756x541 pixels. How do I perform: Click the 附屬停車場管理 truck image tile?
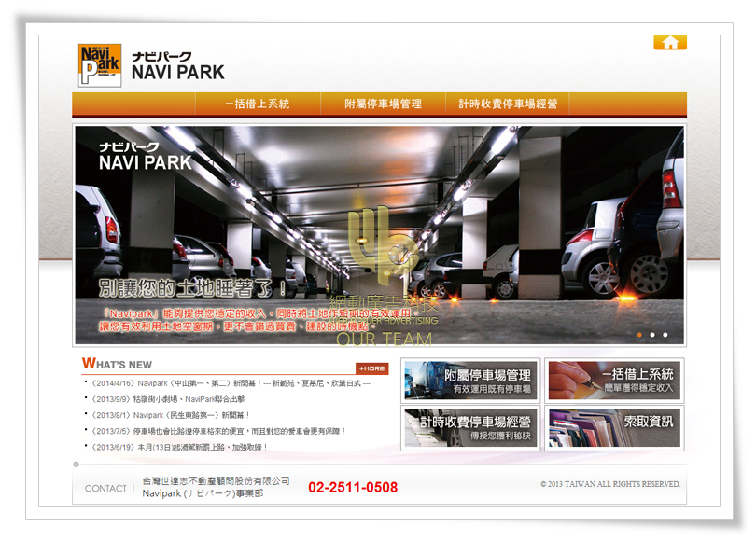point(470,381)
